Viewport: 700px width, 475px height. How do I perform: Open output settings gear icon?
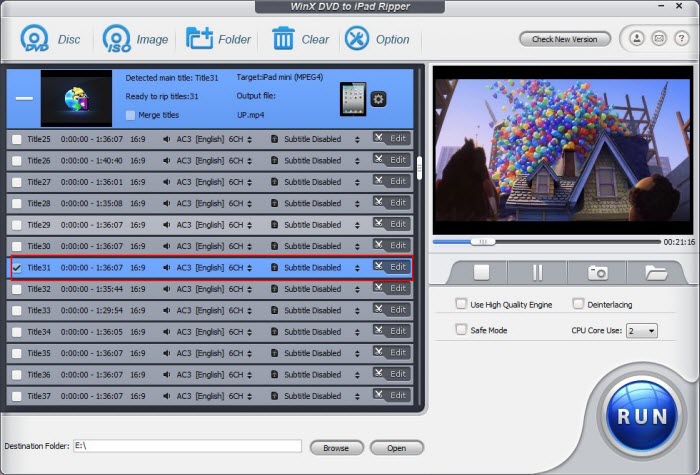(x=379, y=99)
